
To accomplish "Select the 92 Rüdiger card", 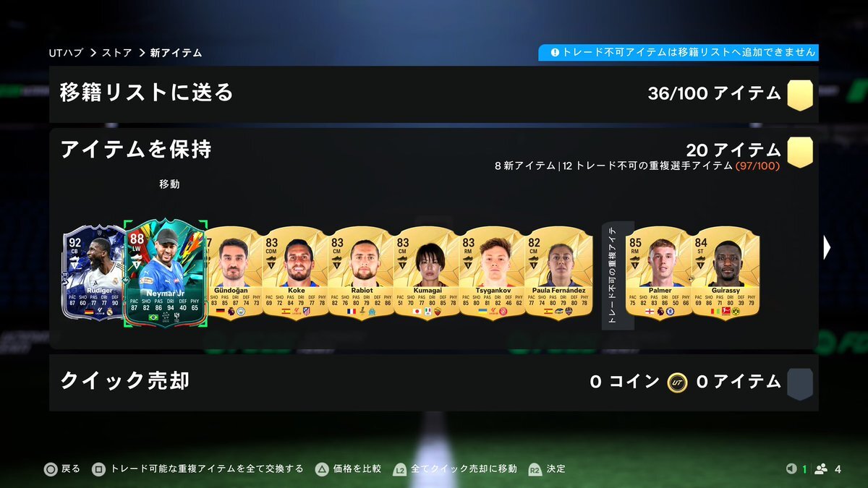I will pyautogui.click(x=93, y=273).
